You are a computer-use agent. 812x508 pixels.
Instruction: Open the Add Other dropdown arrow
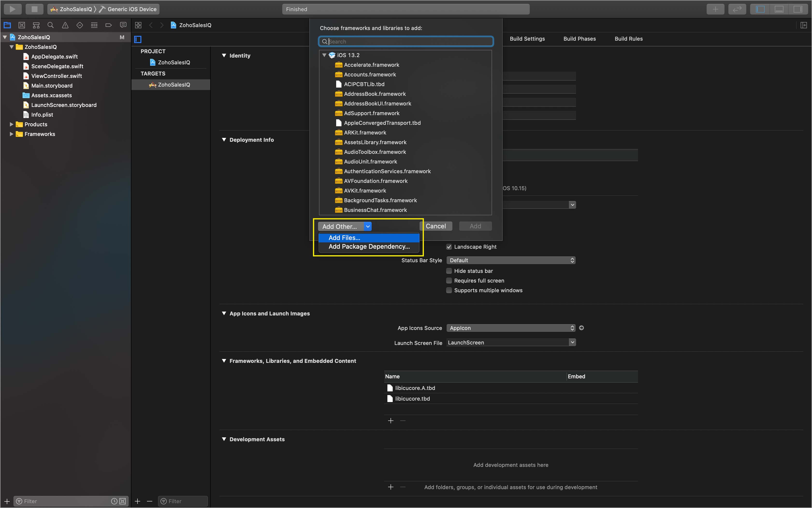click(368, 226)
